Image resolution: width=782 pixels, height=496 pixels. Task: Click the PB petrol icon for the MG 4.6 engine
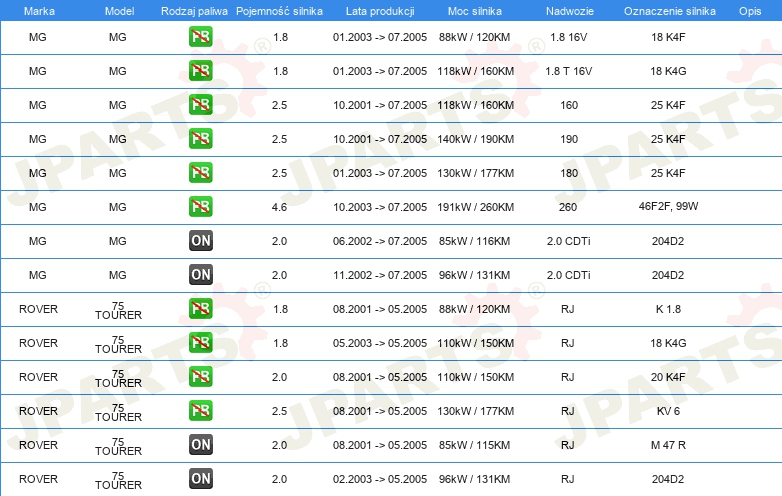pyautogui.click(x=200, y=207)
